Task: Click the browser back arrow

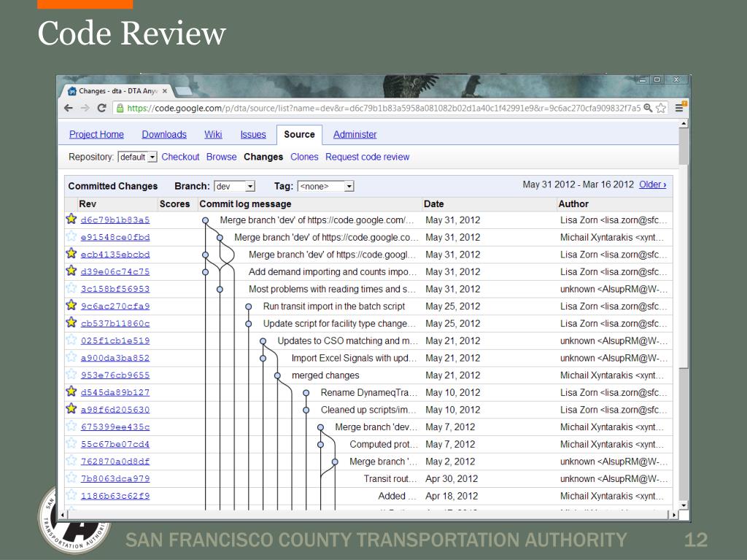Action: click(68, 108)
